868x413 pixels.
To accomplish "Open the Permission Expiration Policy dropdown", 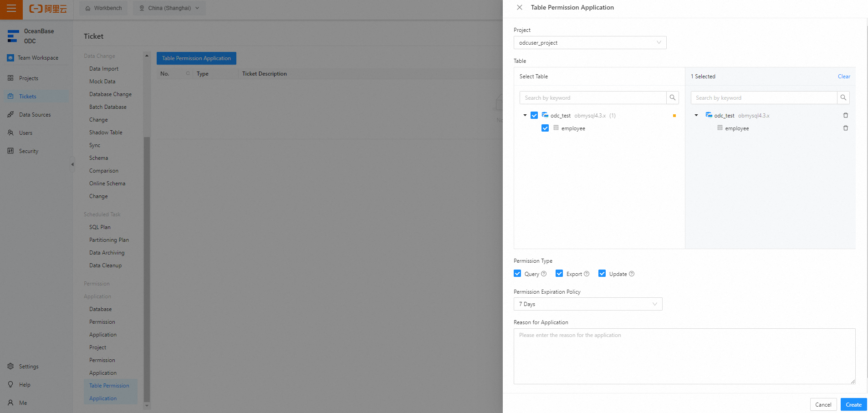I will click(x=588, y=304).
